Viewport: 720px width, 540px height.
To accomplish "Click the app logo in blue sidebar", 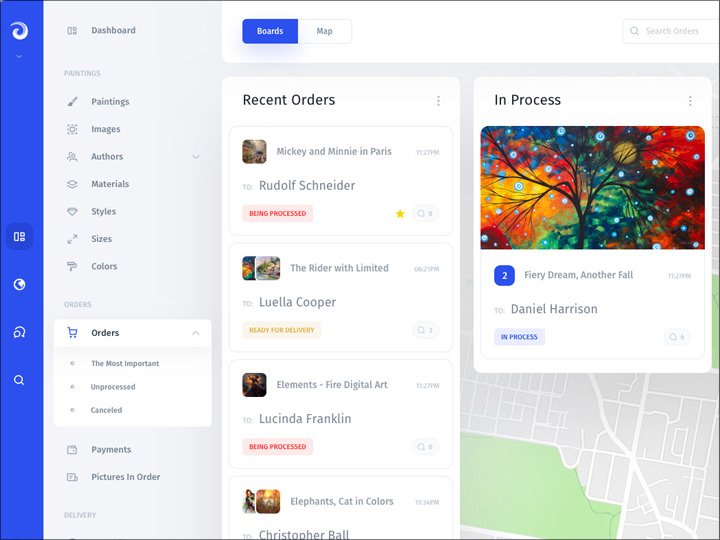I will click(x=19, y=31).
